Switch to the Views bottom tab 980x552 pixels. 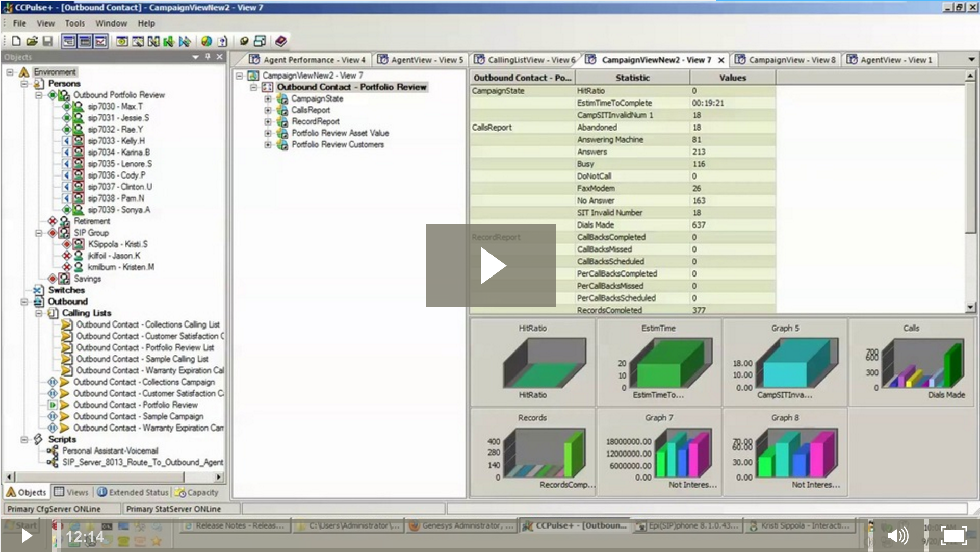(71, 492)
